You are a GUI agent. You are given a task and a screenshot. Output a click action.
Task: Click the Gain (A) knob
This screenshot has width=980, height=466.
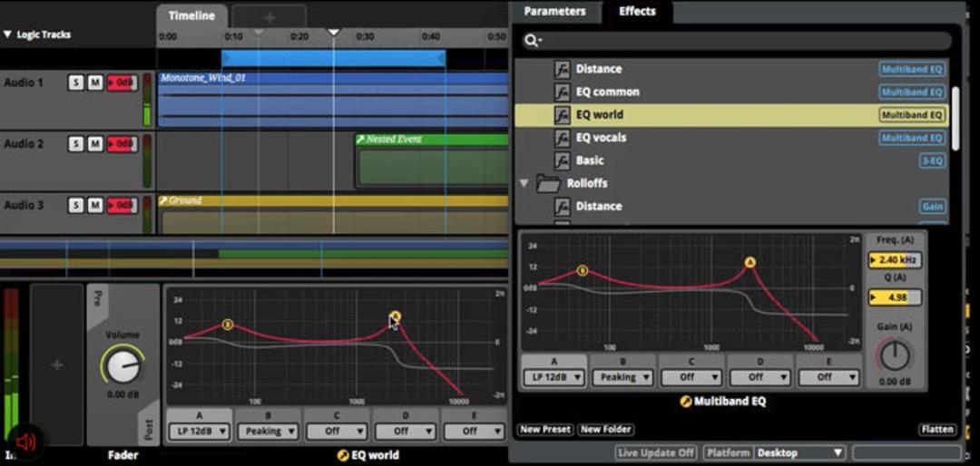tap(895, 355)
